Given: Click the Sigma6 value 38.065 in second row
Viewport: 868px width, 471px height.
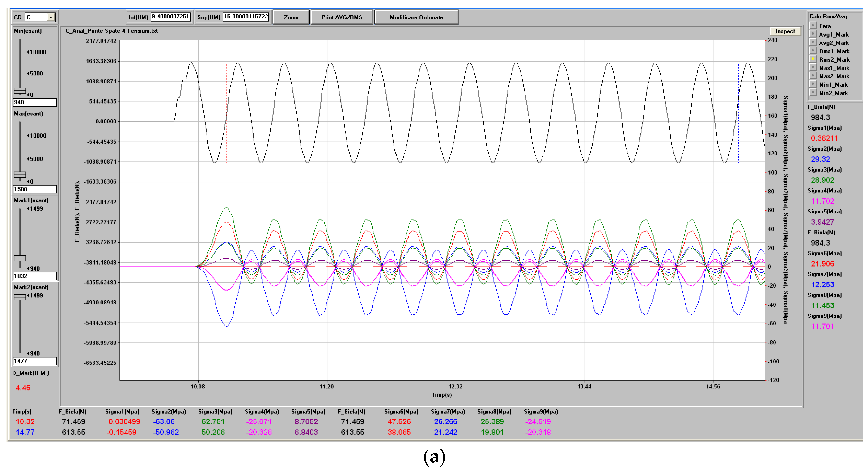Looking at the screenshot, I should pyautogui.click(x=399, y=433).
